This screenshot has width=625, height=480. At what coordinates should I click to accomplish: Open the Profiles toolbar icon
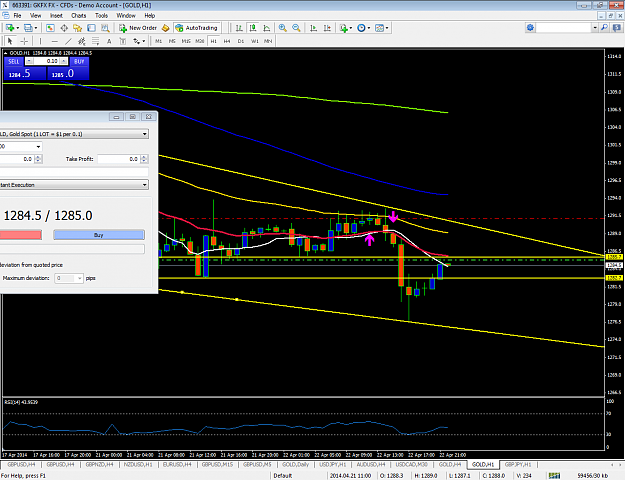(28, 28)
